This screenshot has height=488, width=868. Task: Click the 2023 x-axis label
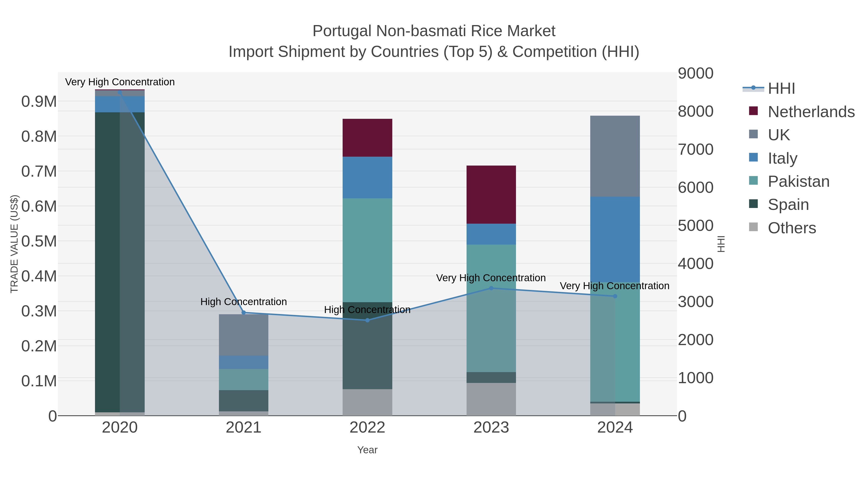tap(491, 428)
